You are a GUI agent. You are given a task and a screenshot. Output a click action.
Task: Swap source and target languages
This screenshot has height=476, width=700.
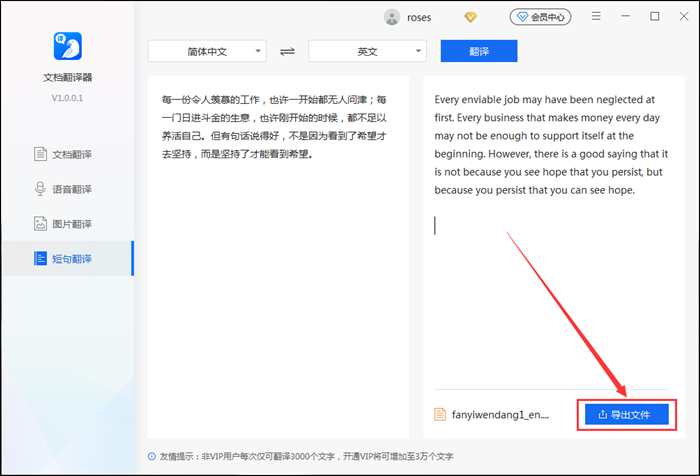click(287, 51)
